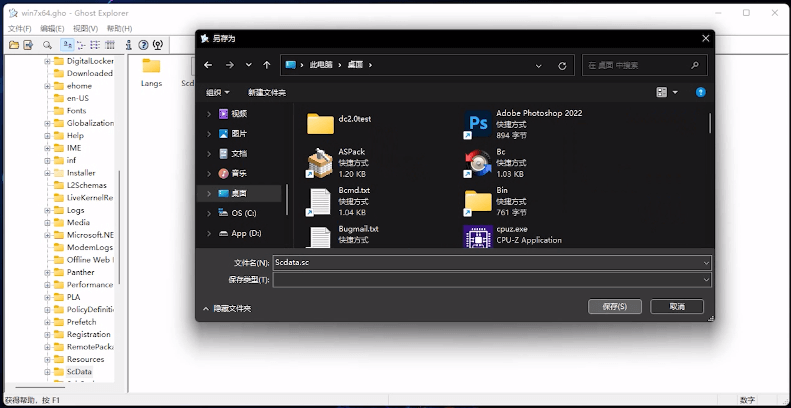Click the magnifier Find icon in Ghost Explorer toolbar
The image size is (791, 408).
click(47, 45)
